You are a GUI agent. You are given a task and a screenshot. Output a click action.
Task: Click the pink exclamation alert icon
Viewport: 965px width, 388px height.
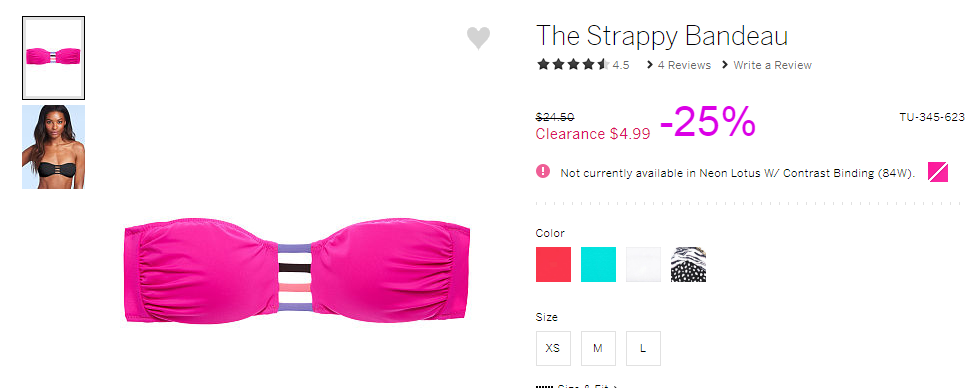pos(543,171)
